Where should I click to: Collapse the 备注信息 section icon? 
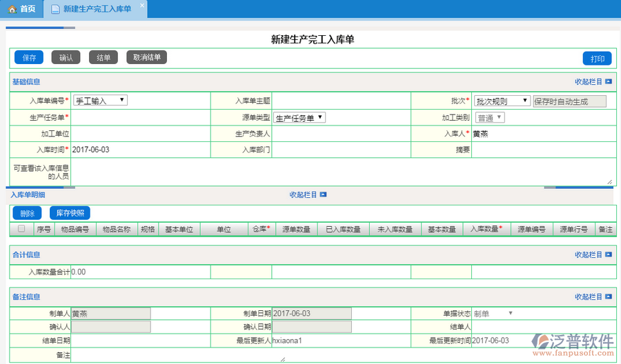608,297
